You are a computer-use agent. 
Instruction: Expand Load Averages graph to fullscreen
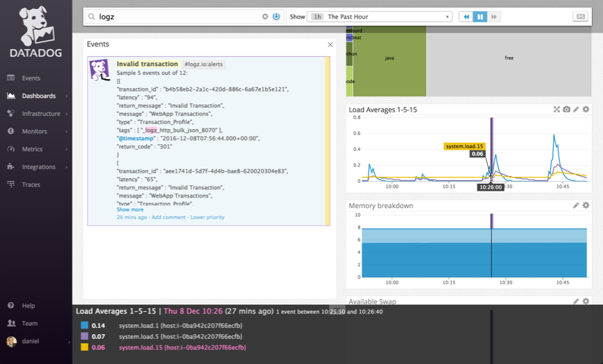coord(557,109)
